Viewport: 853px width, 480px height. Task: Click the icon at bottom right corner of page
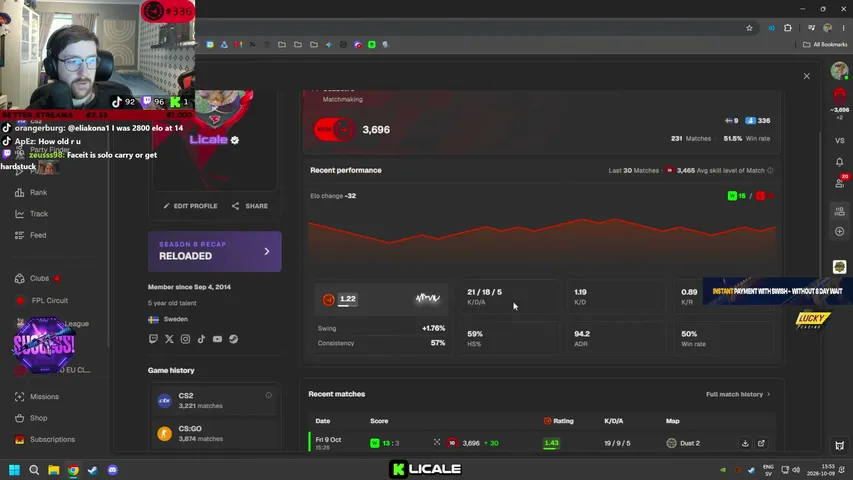point(839,446)
